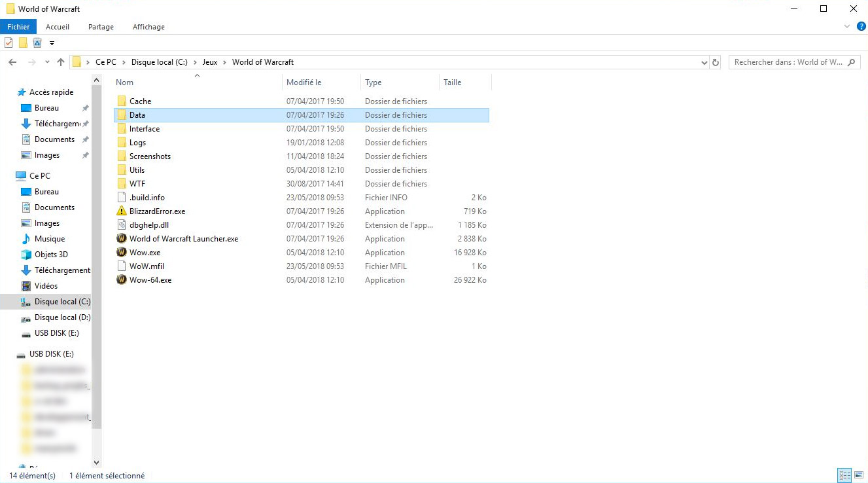This screenshot has height=483, width=868.
Task: Open Objets 3D in the navigation pane
Action: click(51, 255)
